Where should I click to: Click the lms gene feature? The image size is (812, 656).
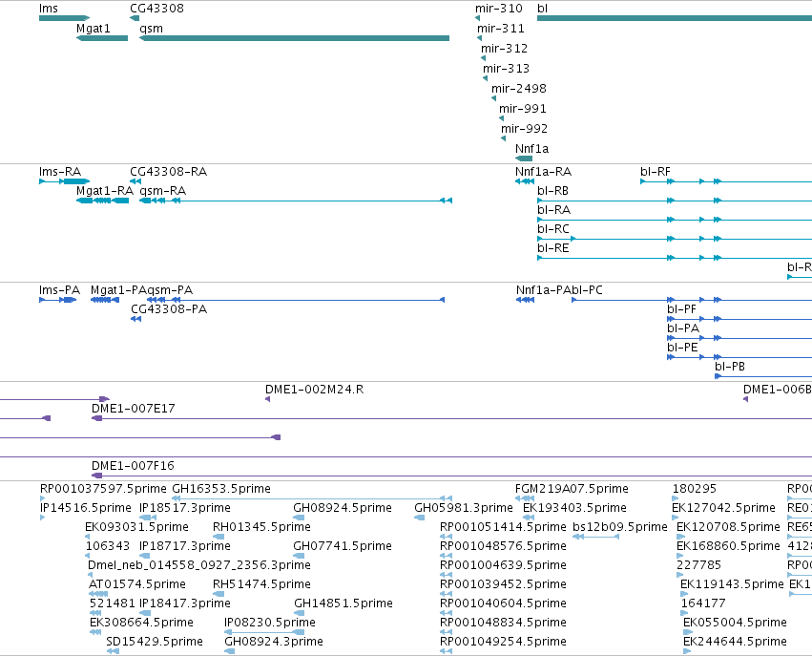(64, 18)
